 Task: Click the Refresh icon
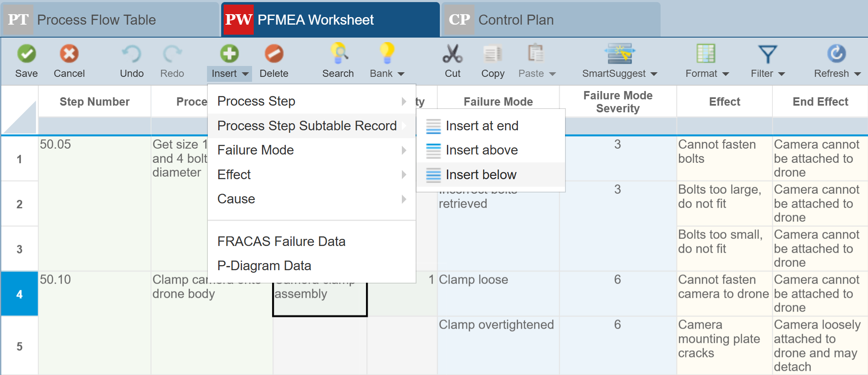point(836,54)
